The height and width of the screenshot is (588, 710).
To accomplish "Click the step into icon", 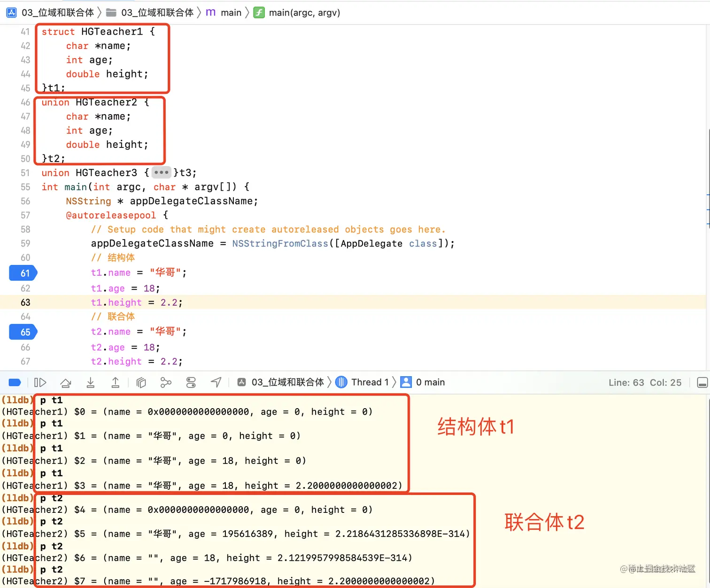I will pyautogui.click(x=91, y=382).
